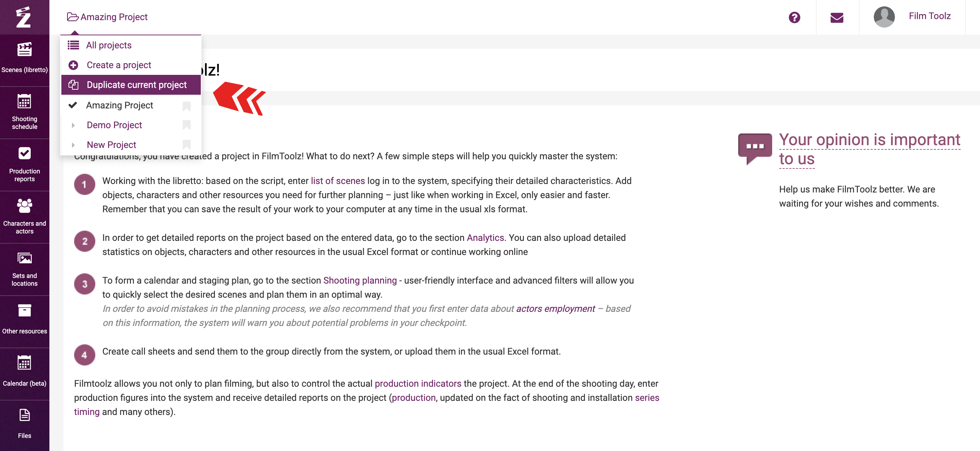Open the Shooting schedule sidebar icon
Image resolution: width=980 pixels, height=451 pixels.
(x=24, y=102)
